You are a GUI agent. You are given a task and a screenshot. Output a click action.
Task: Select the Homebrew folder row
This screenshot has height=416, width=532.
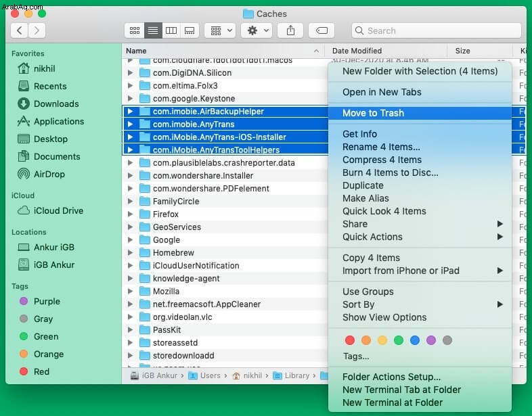225,253
